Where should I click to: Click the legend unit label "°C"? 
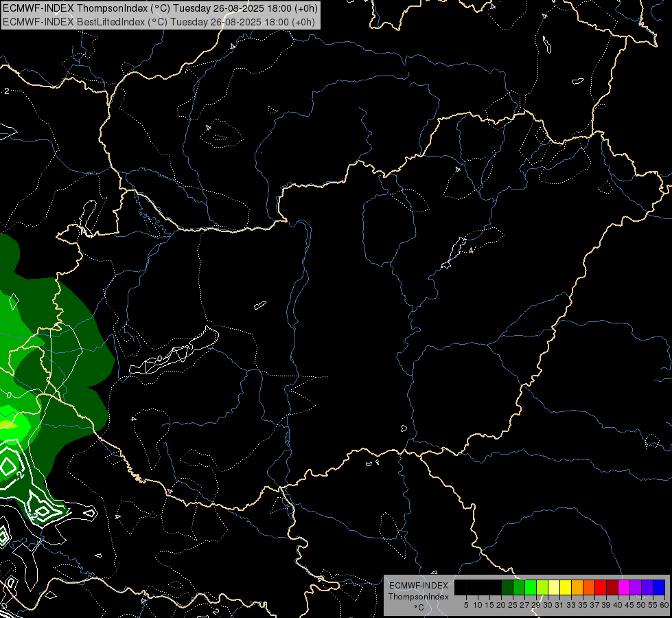click(x=419, y=607)
